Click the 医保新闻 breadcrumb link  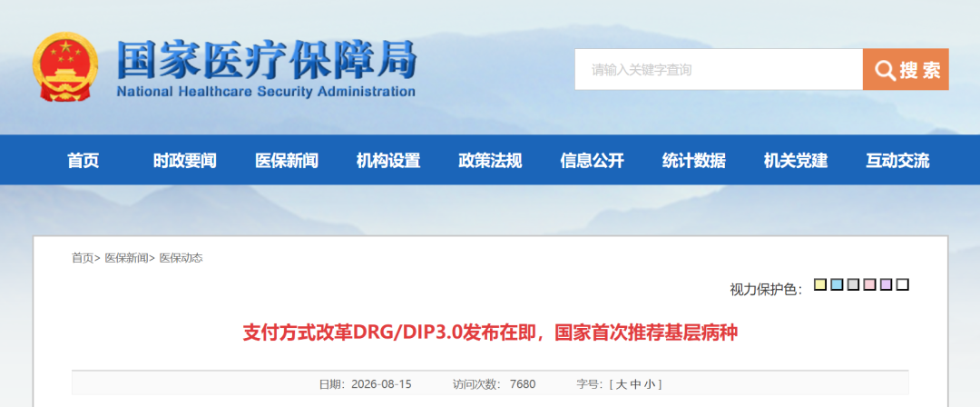point(126,258)
